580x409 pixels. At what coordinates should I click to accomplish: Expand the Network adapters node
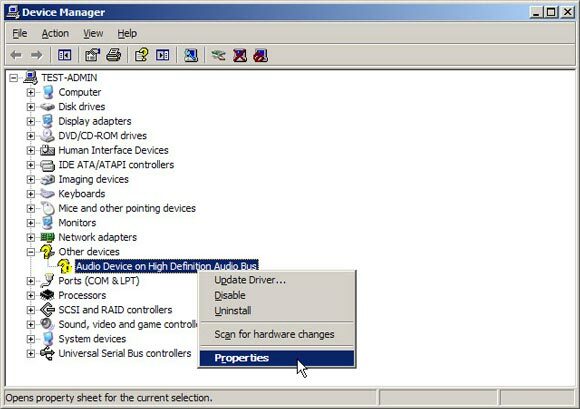tap(31, 237)
